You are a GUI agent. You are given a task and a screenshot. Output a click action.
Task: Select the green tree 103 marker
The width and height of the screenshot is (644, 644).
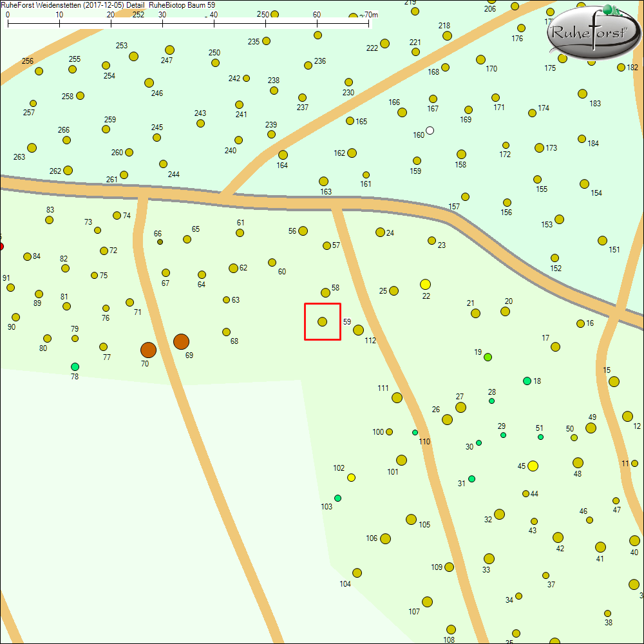[337, 498]
